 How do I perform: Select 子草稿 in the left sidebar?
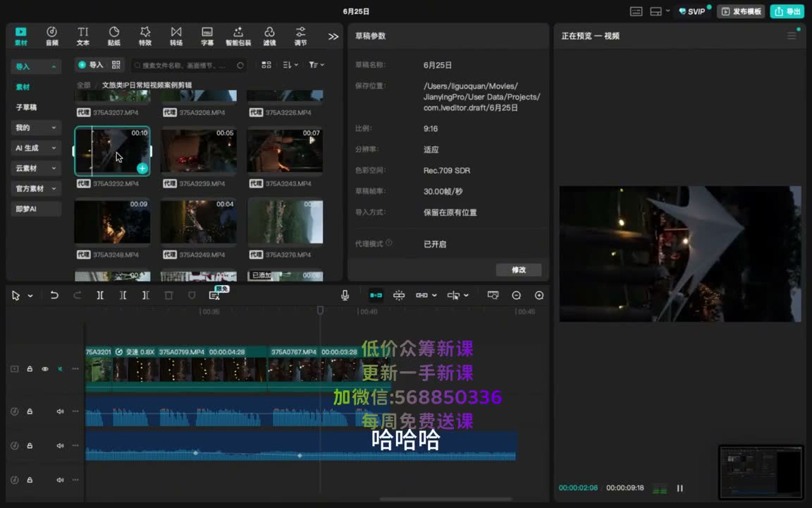(x=26, y=107)
